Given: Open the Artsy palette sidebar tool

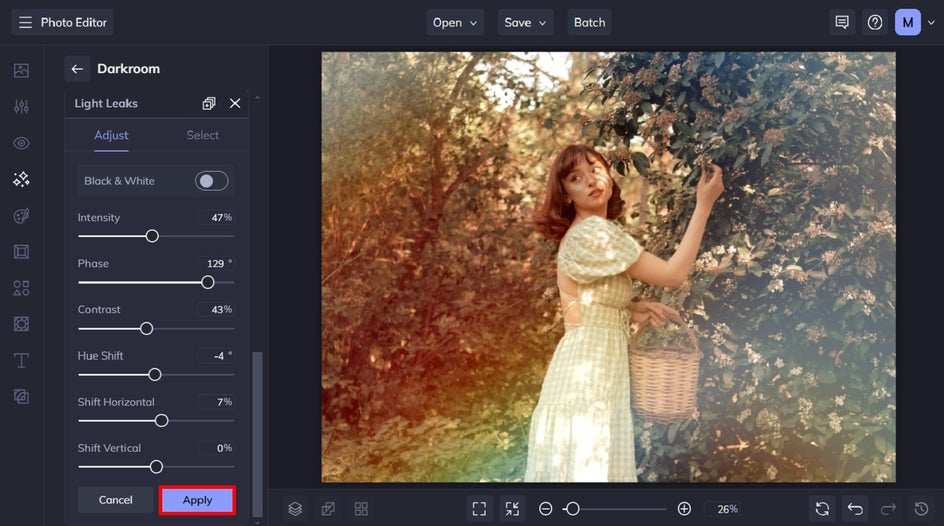Looking at the screenshot, I should click(x=21, y=215).
